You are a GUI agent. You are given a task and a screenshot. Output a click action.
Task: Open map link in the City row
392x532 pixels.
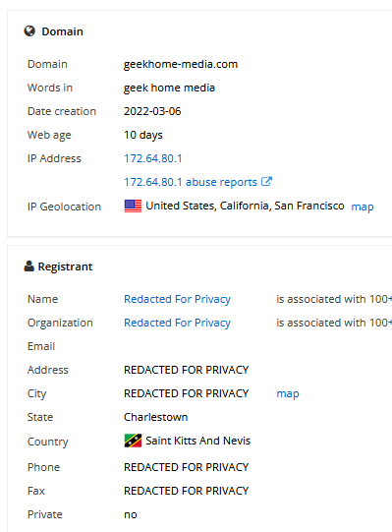pos(288,393)
